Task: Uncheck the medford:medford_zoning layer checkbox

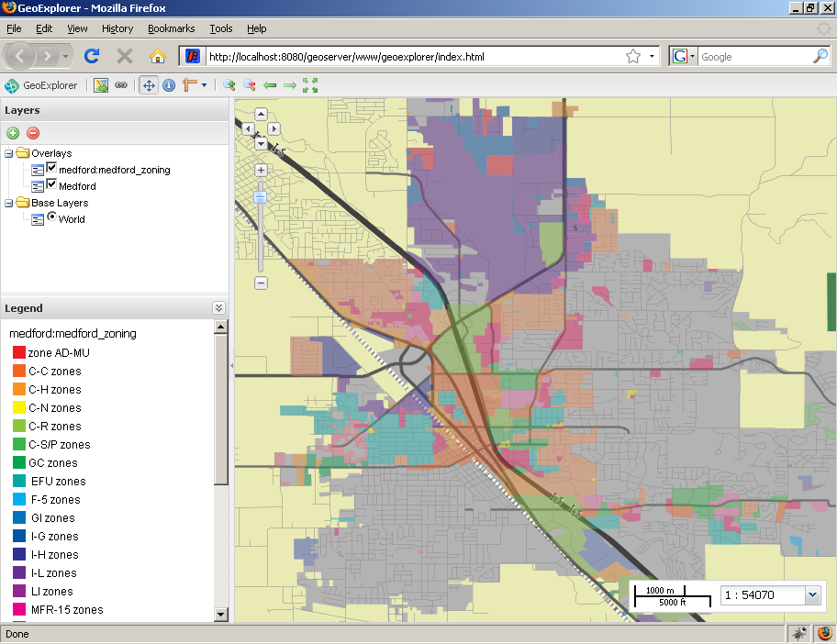Action: 52,168
